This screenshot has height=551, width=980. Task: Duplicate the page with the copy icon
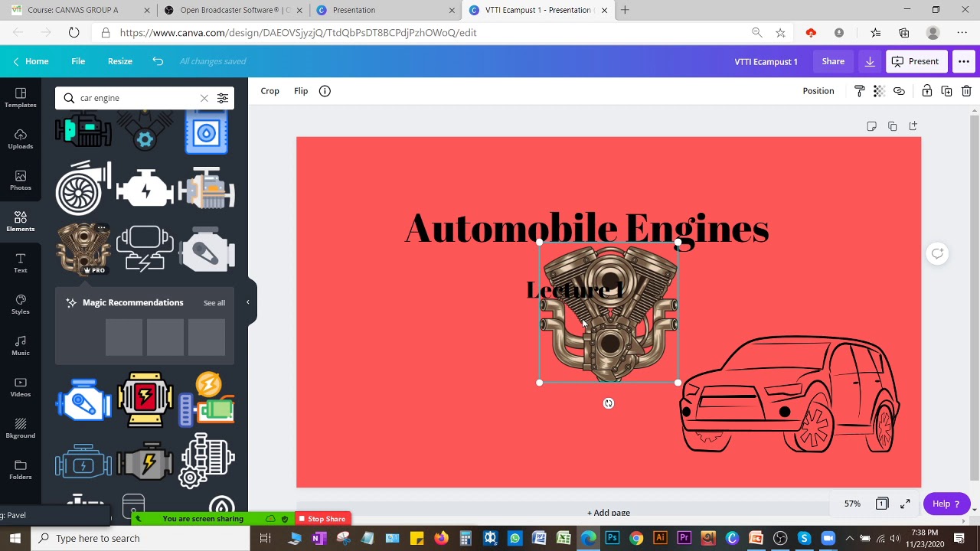[892, 126]
